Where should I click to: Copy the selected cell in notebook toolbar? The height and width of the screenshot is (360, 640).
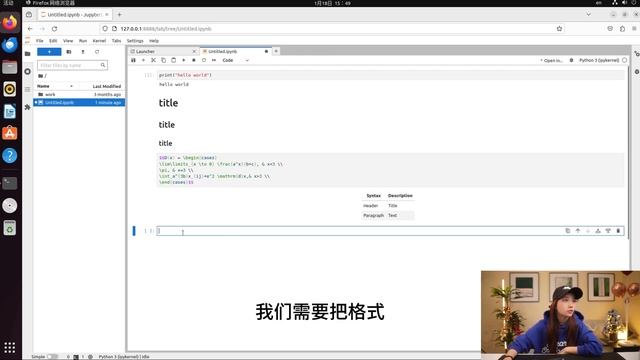163,60
